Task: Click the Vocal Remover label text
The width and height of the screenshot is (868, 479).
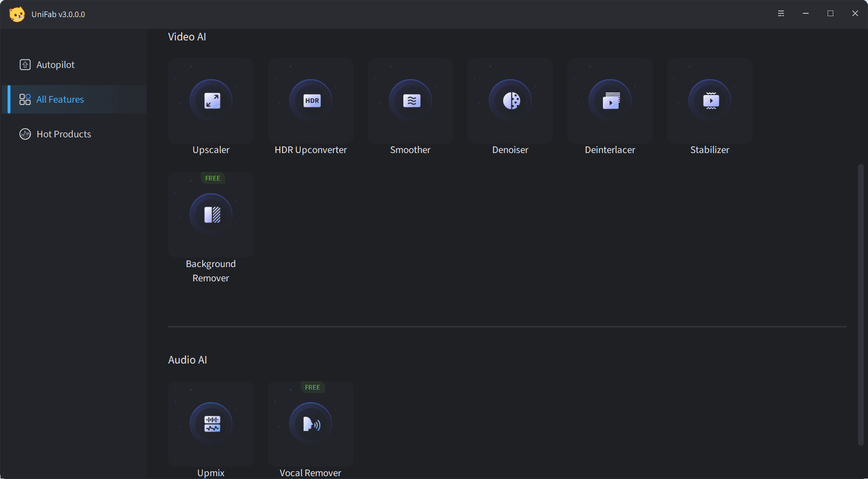Action: click(311, 473)
